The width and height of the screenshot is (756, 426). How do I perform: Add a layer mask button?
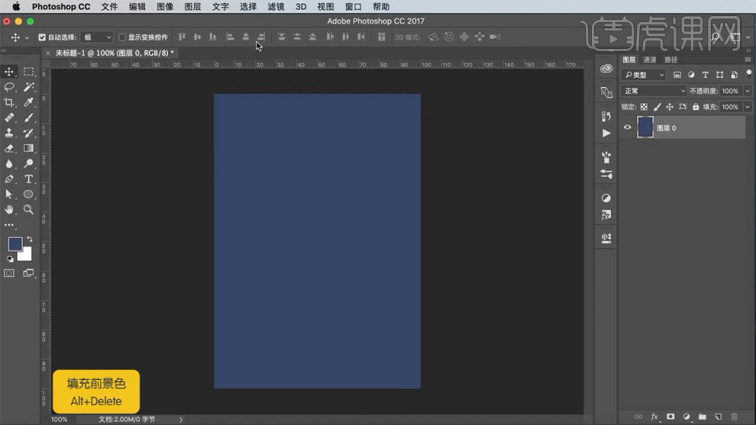point(671,417)
